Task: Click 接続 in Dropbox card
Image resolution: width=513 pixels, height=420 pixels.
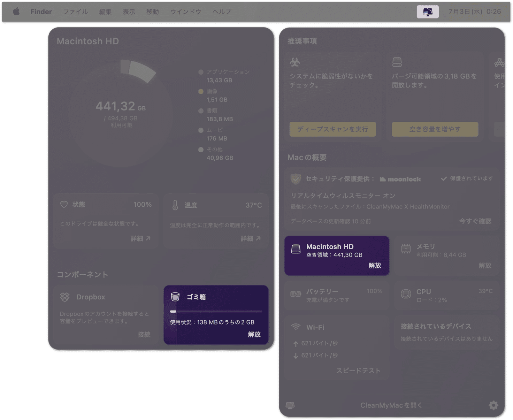Action: click(144, 335)
